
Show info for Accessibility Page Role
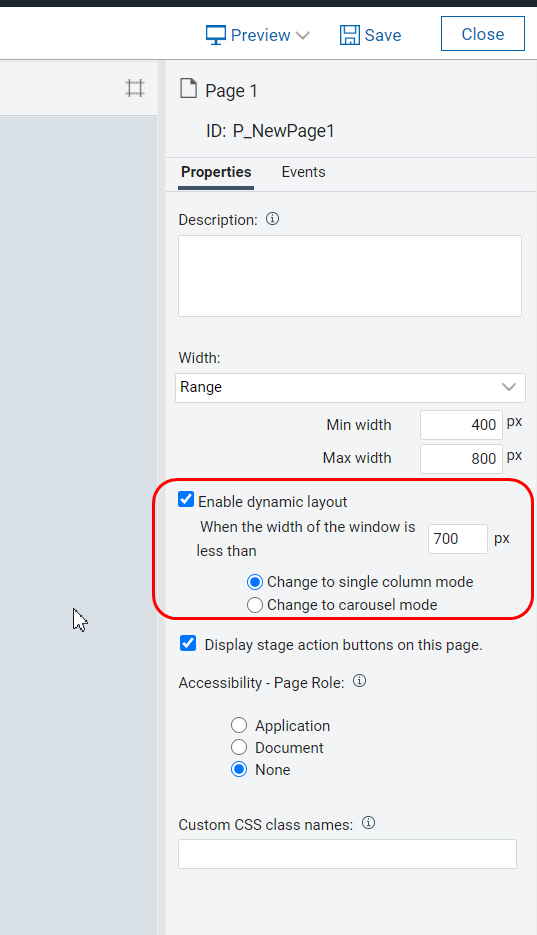pyautogui.click(x=359, y=681)
